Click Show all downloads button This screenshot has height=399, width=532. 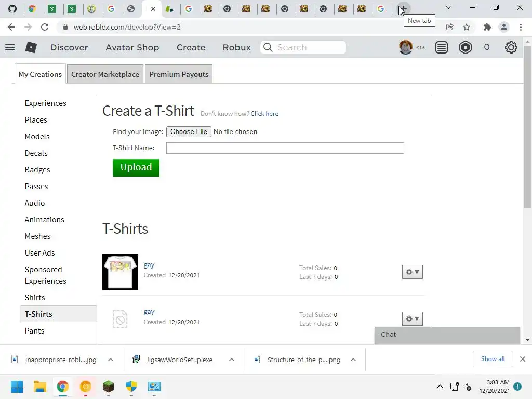[493, 359]
